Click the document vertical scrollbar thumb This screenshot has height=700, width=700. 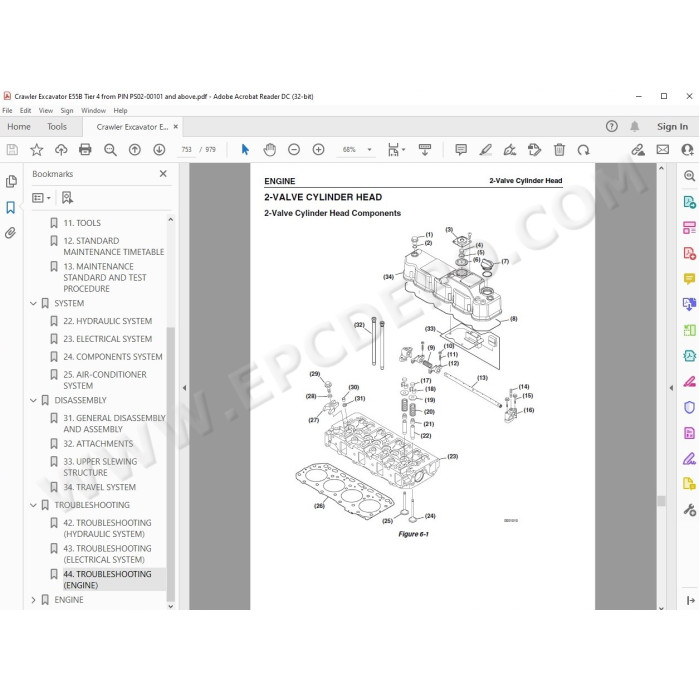(661, 501)
